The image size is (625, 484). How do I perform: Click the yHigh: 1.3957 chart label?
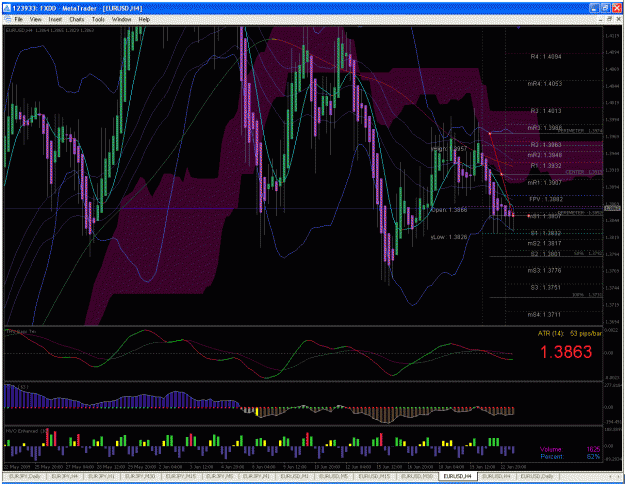click(449, 149)
